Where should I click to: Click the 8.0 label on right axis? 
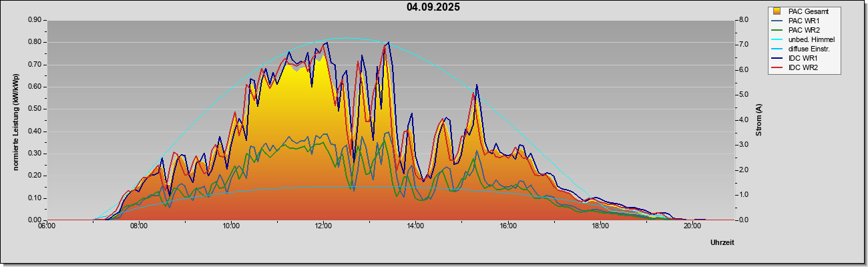pos(746,20)
